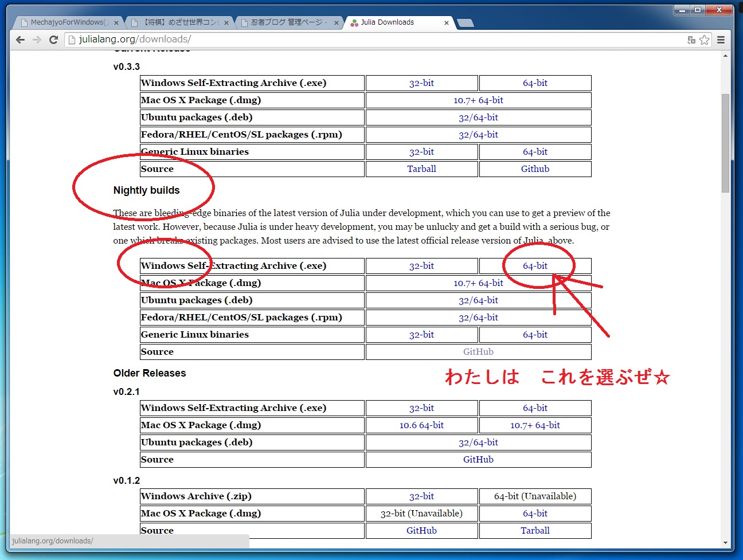Open nightly Fedora/RHEL 32/64-bit link
Image resolution: width=743 pixels, height=560 pixels.
(x=478, y=318)
